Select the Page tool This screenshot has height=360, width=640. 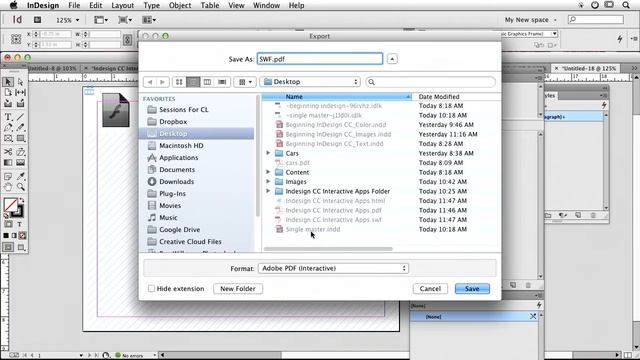point(8,92)
